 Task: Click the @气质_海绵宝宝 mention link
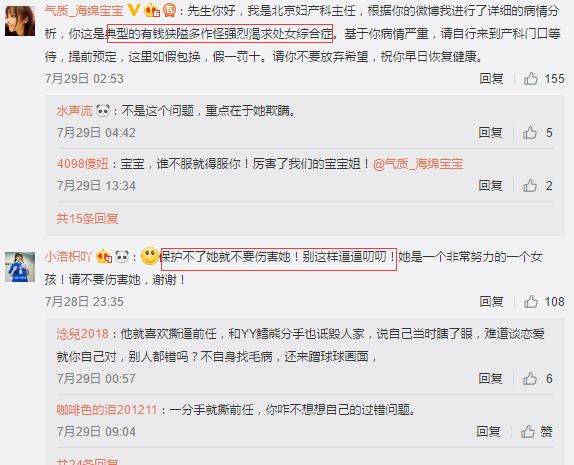pyautogui.click(x=418, y=164)
